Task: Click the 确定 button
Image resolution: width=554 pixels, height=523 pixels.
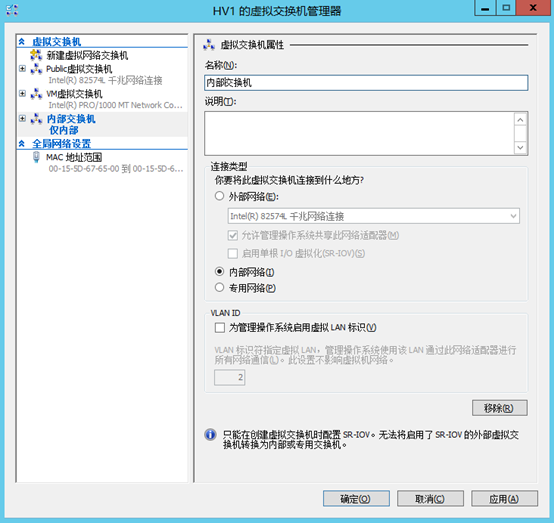Action: click(356, 499)
